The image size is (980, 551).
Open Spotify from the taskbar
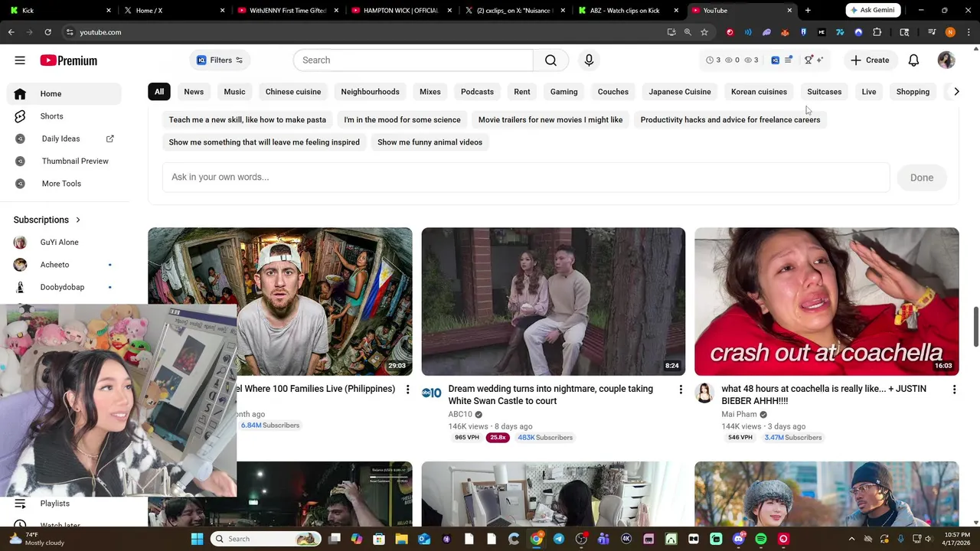760,539
